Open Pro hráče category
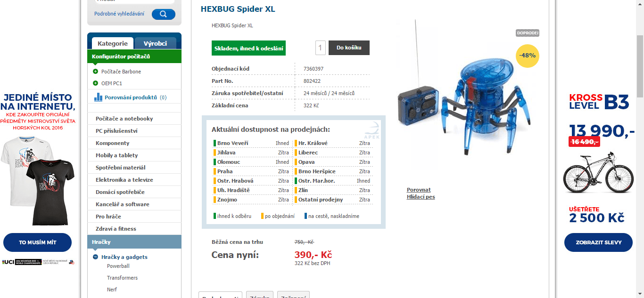This screenshot has width=644, height=298. (x=134, y=217)
